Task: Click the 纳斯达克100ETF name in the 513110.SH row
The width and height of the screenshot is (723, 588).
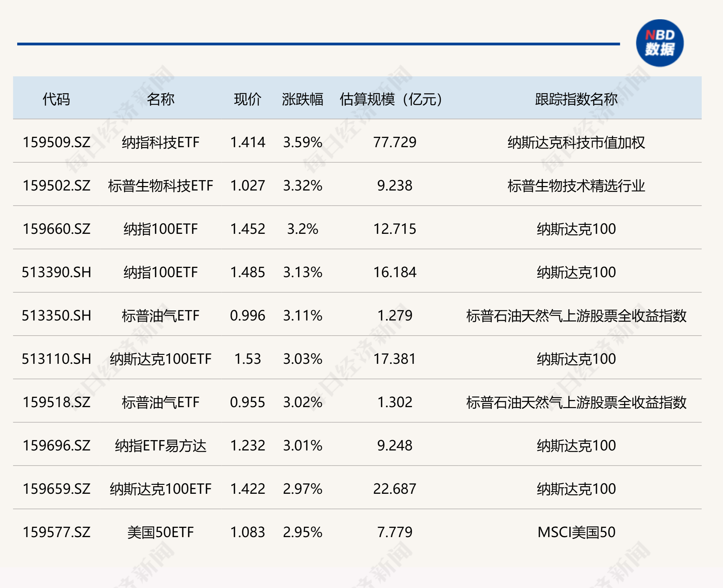Action: coord(160,359)
